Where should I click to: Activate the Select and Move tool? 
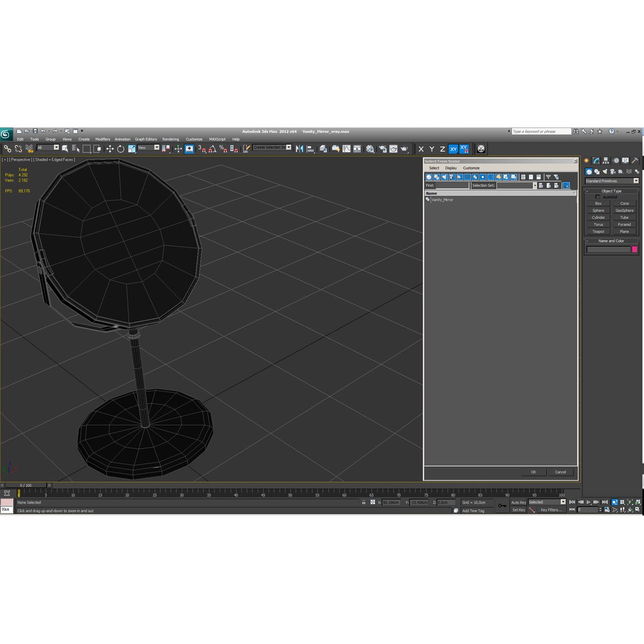(x=110, y=148)
